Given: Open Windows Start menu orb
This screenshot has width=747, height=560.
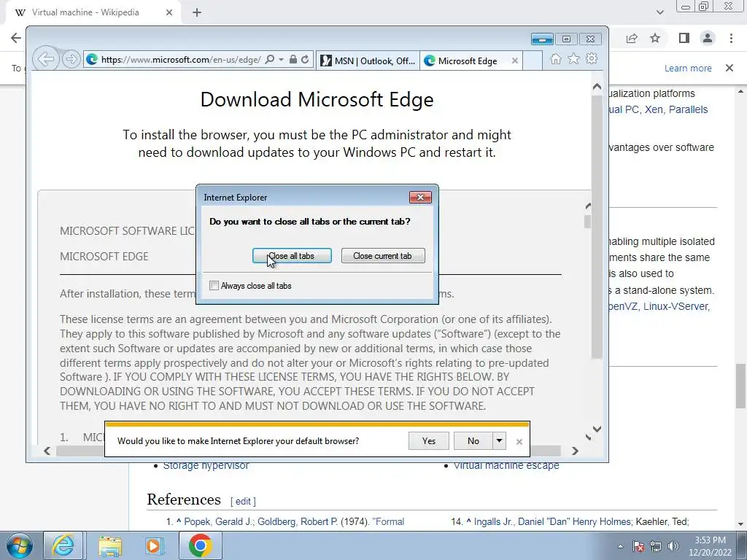Looking at the screenshot, I should 19,545.
